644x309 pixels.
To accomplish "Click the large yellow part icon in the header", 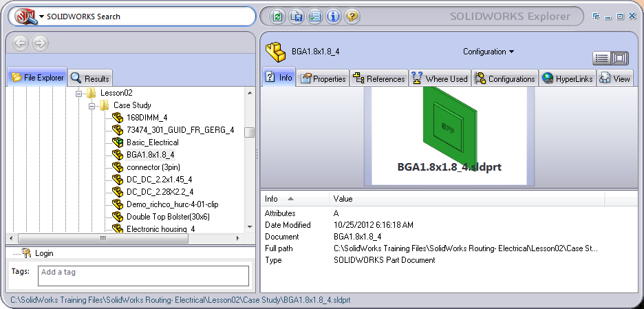I will click(x=275, y=52).
